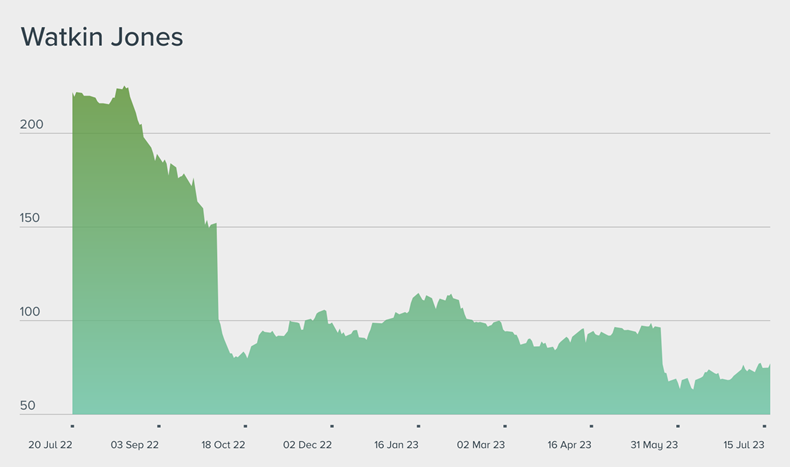Select the 18 Oct 22 date label

click(x=224, y=444)
